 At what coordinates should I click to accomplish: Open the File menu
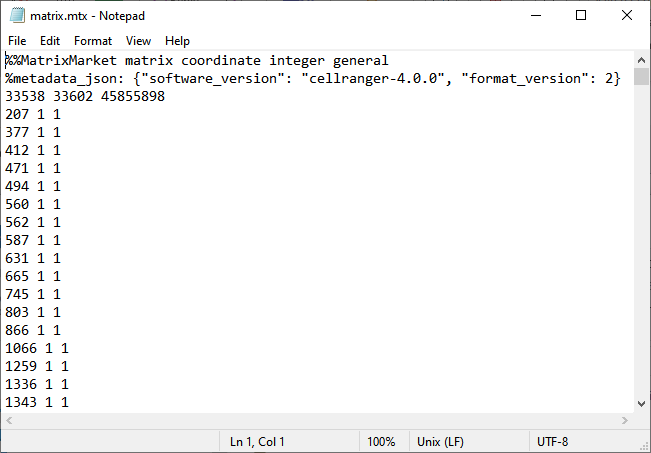point(17,41)
